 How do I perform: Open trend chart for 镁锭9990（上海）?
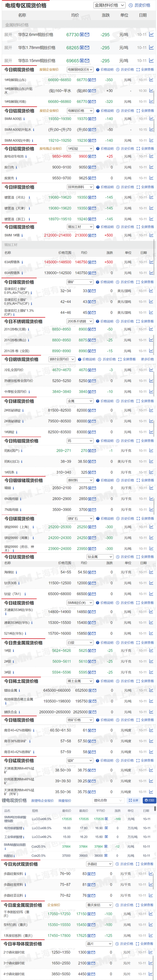tap(151, 527)
